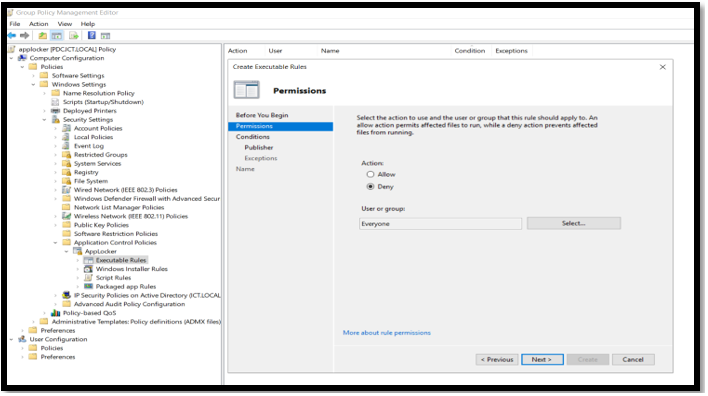Sort by the Exceptions column header
Image resolution: width=708 pixels, height=396 pixels.
click(511, 51)
